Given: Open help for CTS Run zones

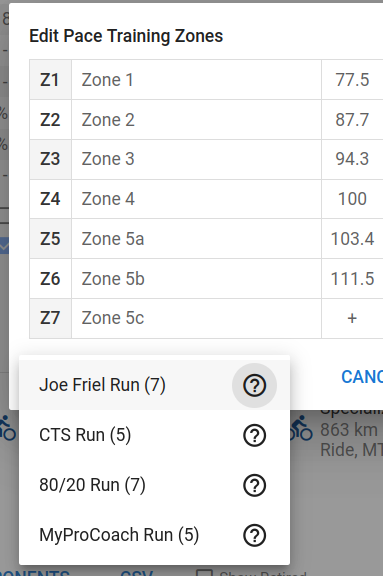Looking at the screenshot, I should 254,435.
